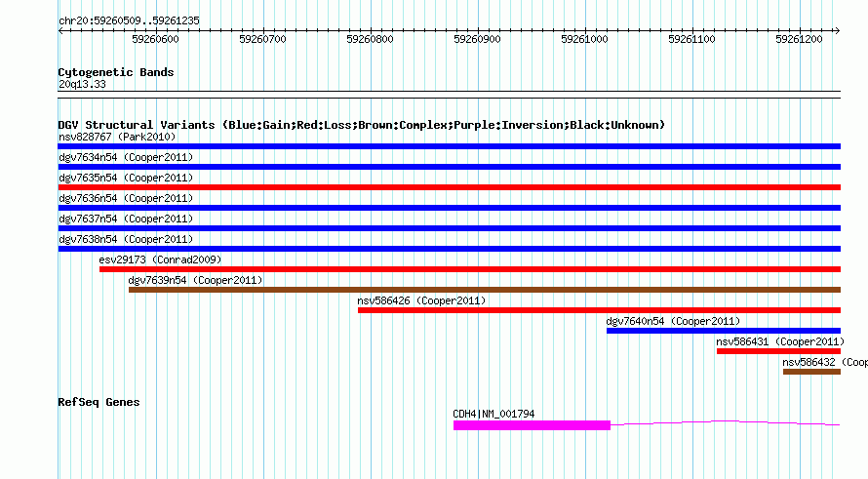Select the CDH4|NM_001794 gene label

(x=493, y=414)
